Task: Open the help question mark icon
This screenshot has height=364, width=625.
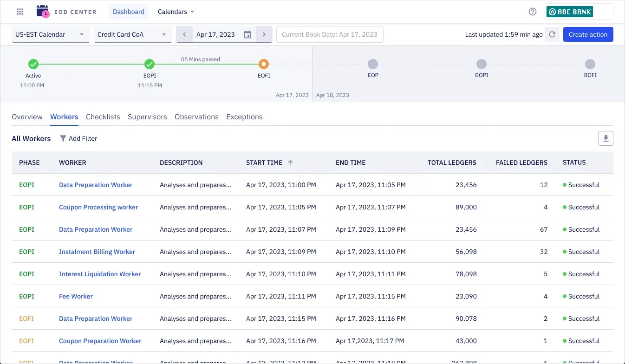Action: [x=533, y=12]
